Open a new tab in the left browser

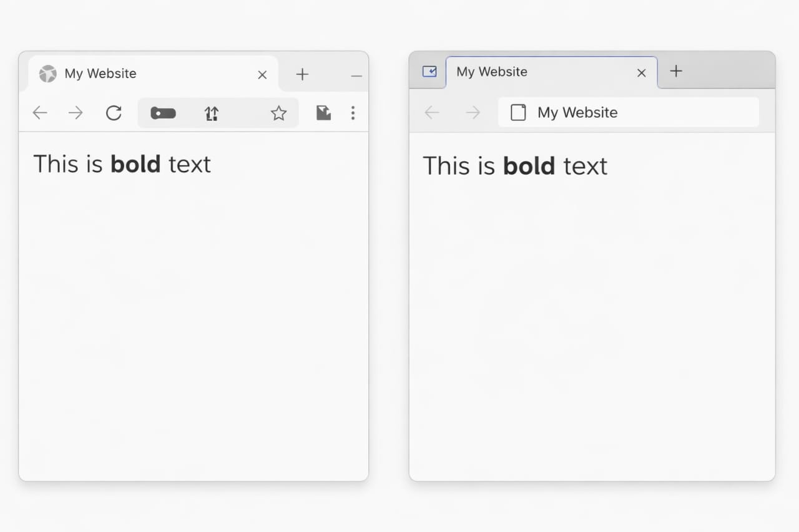(302, 74)
